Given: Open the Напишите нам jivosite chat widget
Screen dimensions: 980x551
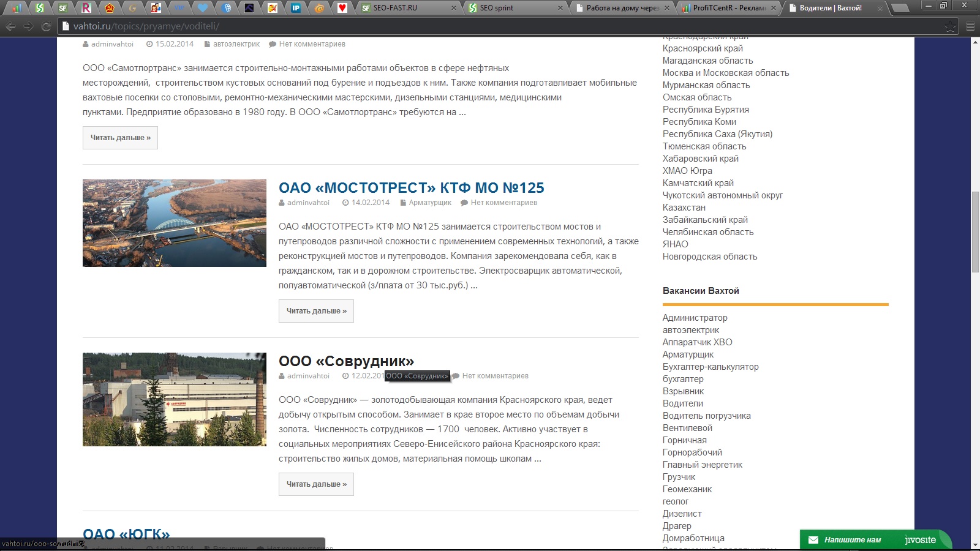Looking at the screenshot, I should [876, 540].
